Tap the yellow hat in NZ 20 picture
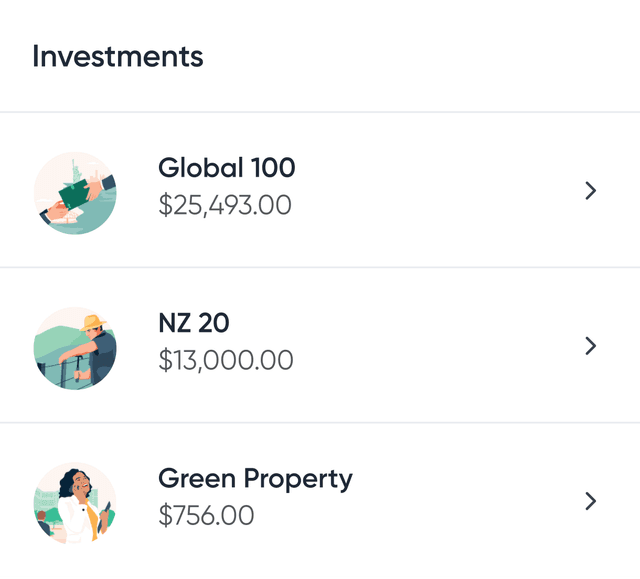Screen dimensions: 640x579 click(94, 323)
